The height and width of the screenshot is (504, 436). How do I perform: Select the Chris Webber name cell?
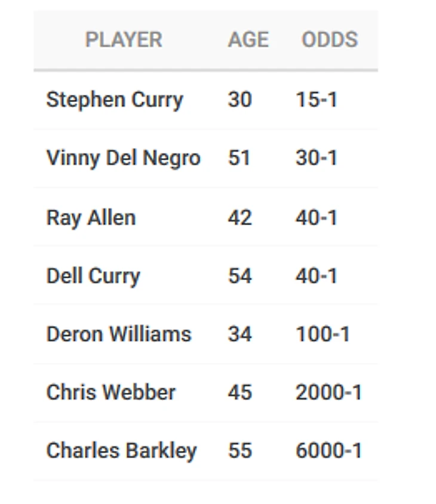point(111,392)
